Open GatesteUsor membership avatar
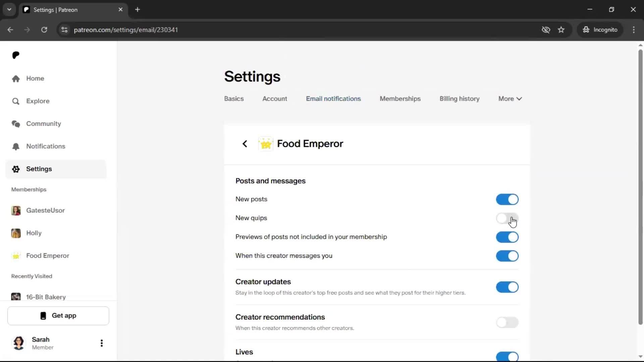Image resolution: width=644 pixels, height=362 pixels. [x=16, y=210]
